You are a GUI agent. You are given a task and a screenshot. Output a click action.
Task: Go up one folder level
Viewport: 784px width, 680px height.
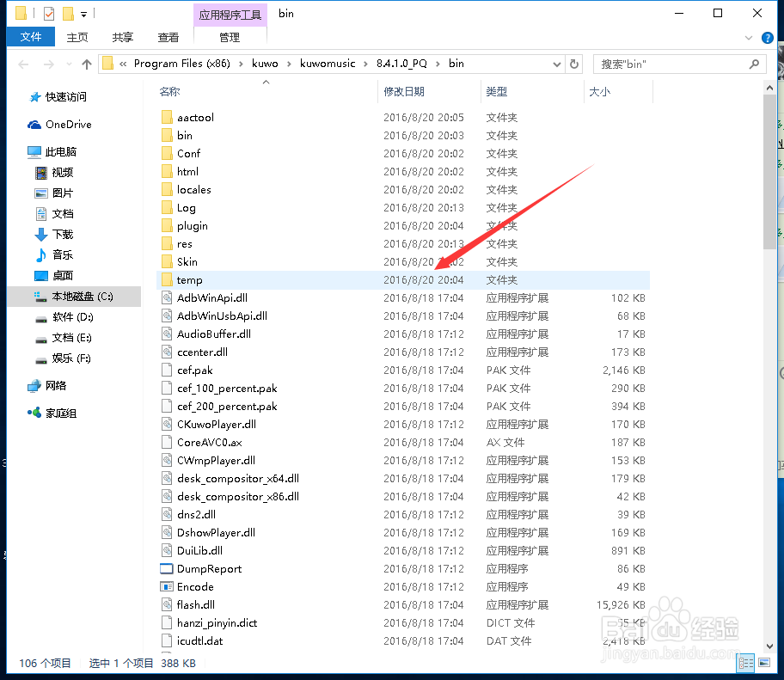tap(87, 64)
